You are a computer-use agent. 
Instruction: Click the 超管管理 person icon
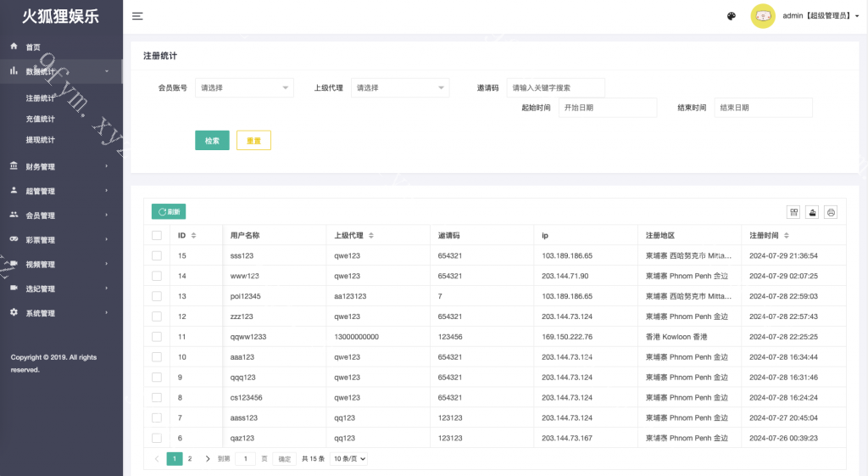[14, 190]
